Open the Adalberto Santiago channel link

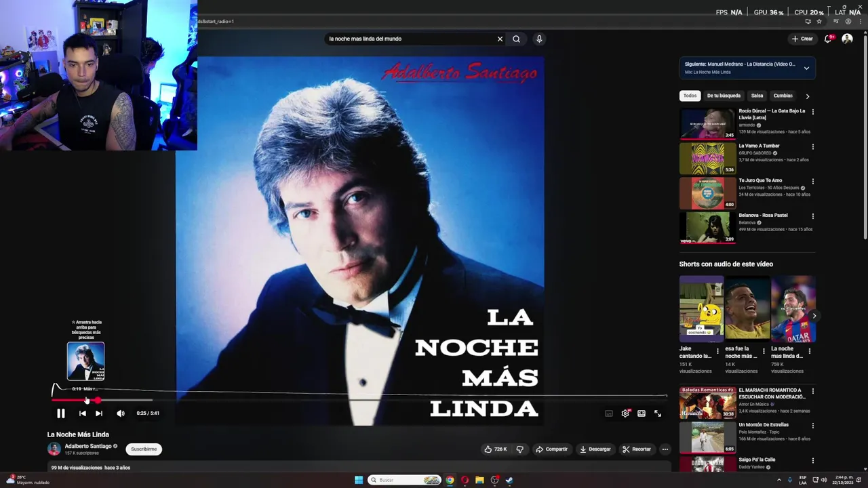point(88,446)
